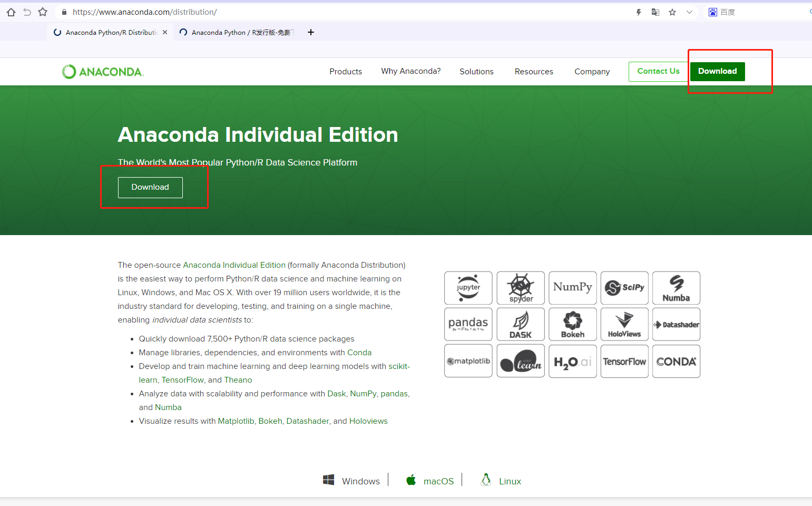Click the Numba logo tile
This screenshot has height=506, width=812.
[676, 288]
